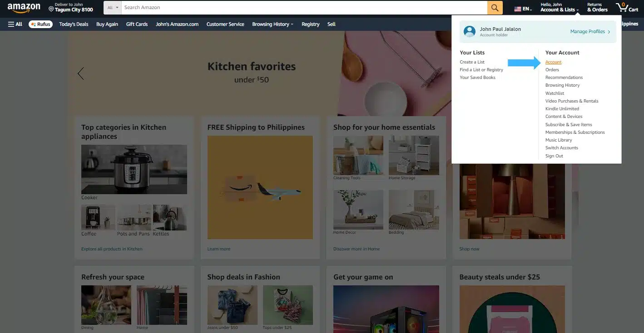Open Orders in Your Account list
Image resolution: width=644 pixels, height=333 pixels.
pos(552,69)
